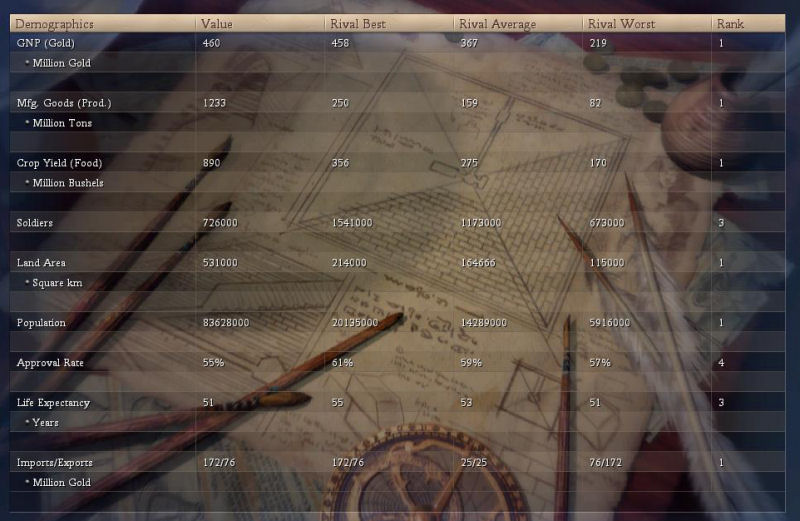Select the GNP (Gold) row label
800x521 pixels.
pos(45,43)
